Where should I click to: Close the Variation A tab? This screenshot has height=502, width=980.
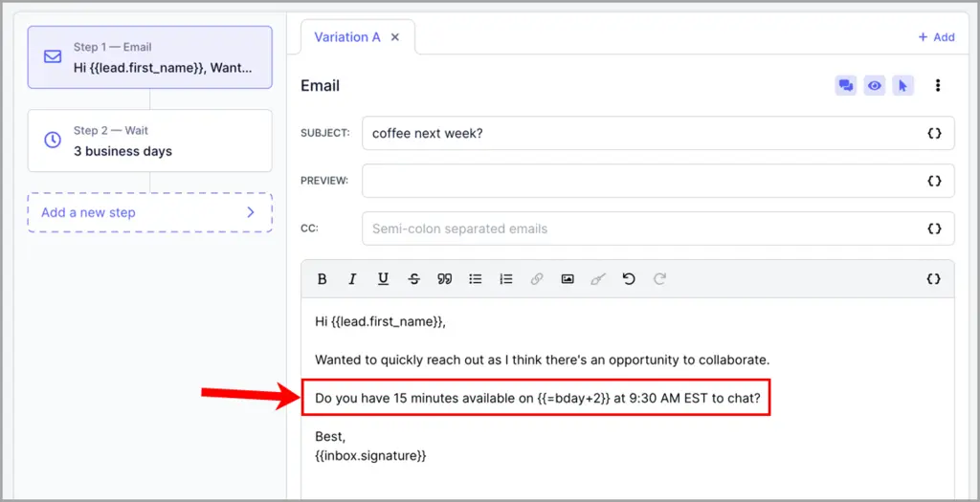click(395, 37)
